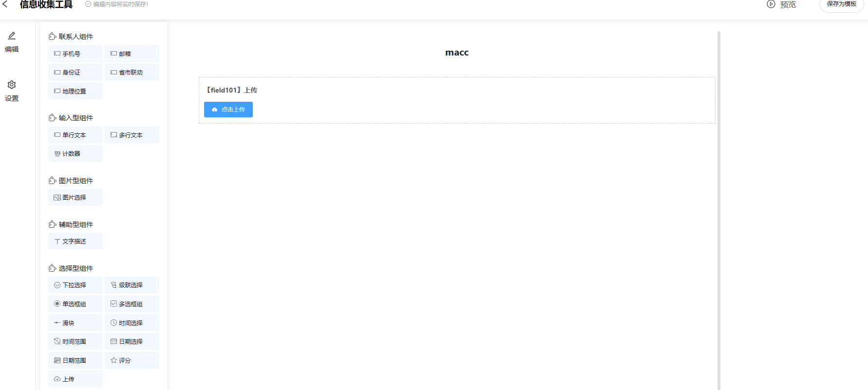Click the blue 点击上传 button
Screen dimensions: 868x390
coord(228,110)
